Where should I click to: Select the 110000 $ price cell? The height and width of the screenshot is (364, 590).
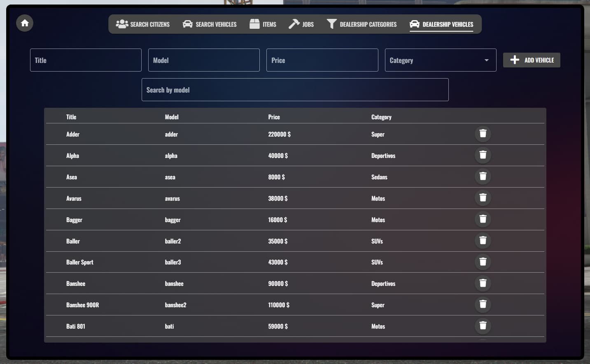pyautogui.click(x=279, y=305)
